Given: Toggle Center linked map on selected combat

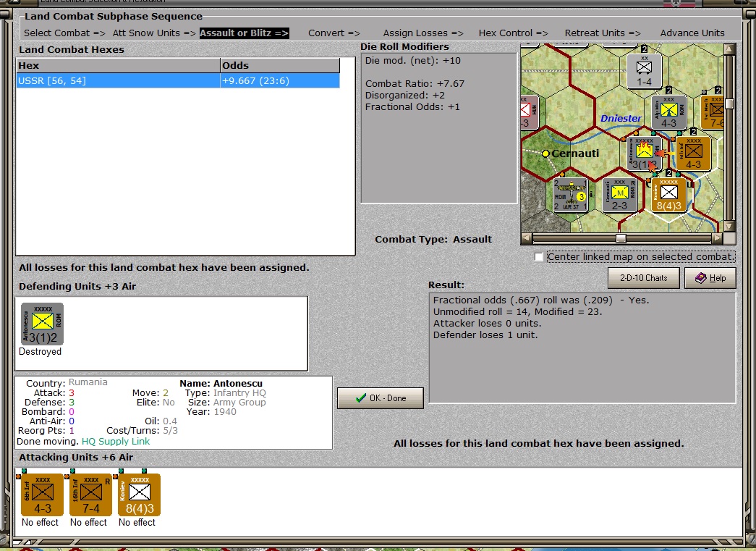Looking at the screenshot, I should (538, 257).
